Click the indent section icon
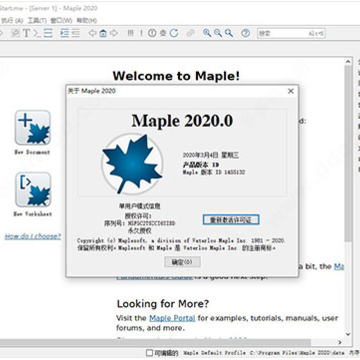This screenshot has height=360, width=360. pos(65,33)
